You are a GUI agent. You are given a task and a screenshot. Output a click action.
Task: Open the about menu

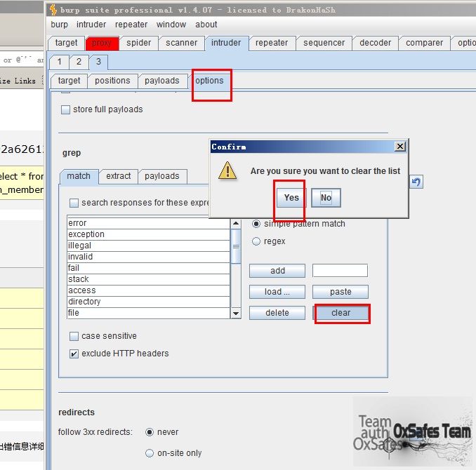pos(206,25)
